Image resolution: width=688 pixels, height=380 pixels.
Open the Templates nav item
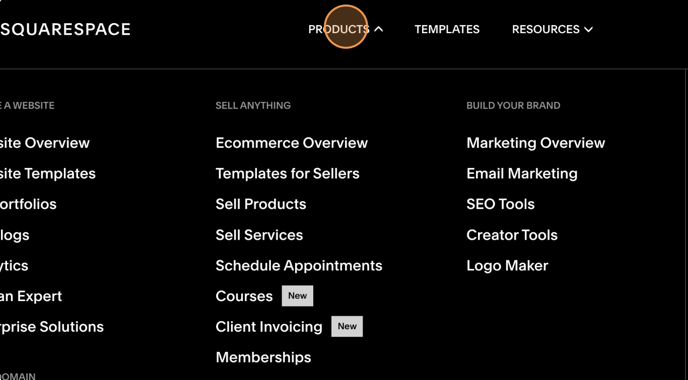tap(447, 29)
